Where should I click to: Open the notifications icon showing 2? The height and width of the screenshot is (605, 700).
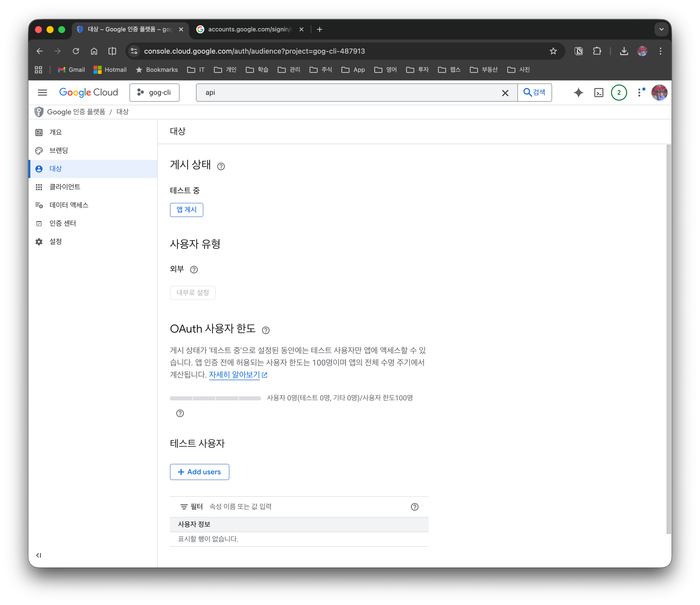[619, 93]
